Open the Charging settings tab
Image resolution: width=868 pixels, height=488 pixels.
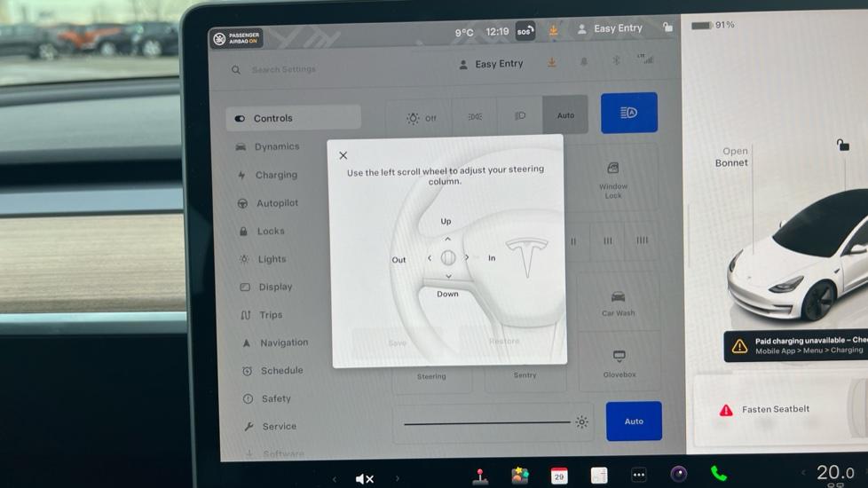pos(269,175)
